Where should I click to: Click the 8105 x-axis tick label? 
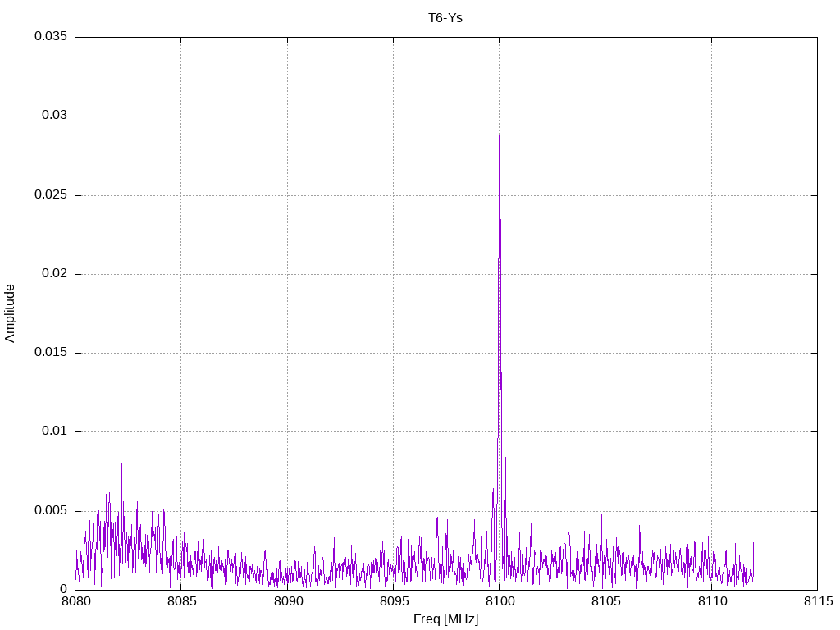point(606,601)
